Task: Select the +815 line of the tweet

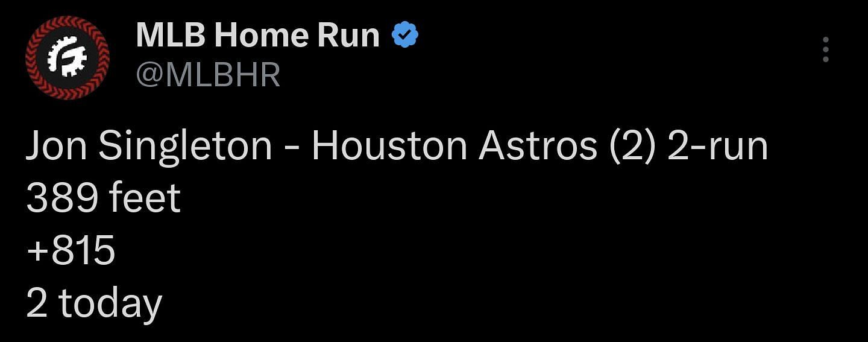Action: point(71,251)
